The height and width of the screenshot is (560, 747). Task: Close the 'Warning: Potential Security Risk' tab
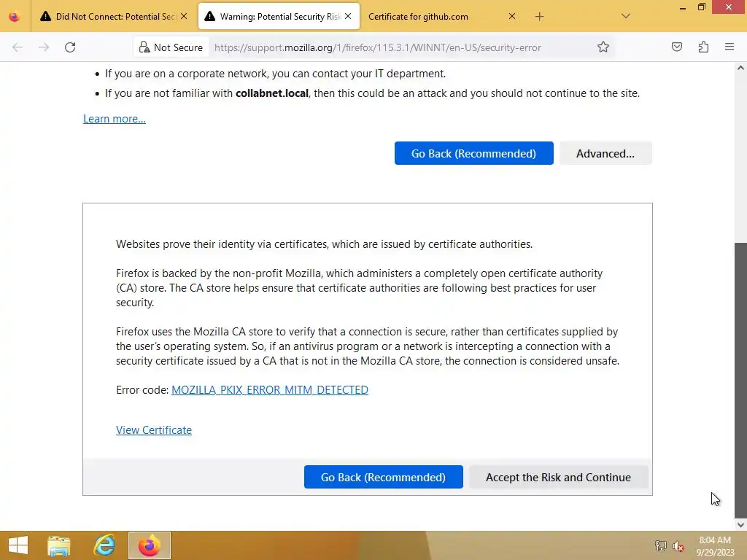pyautogui.click(x=348, y=16)
